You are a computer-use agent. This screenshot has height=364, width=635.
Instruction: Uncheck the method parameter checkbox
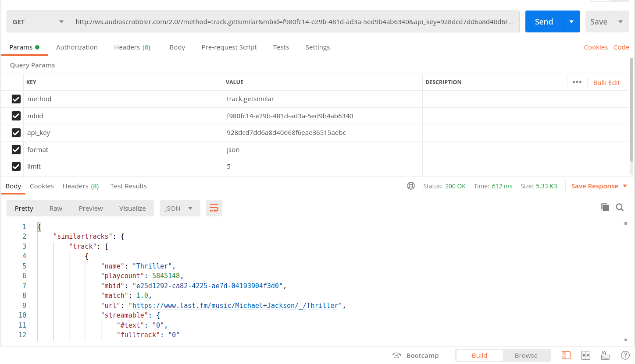click(x=16, y=99)
